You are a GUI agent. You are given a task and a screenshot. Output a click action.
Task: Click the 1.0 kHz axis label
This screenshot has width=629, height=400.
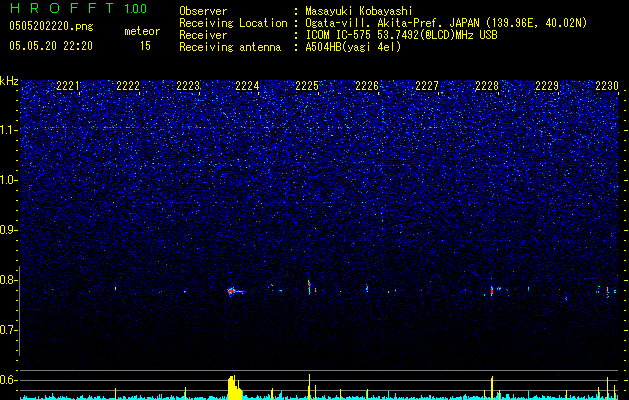9,180
